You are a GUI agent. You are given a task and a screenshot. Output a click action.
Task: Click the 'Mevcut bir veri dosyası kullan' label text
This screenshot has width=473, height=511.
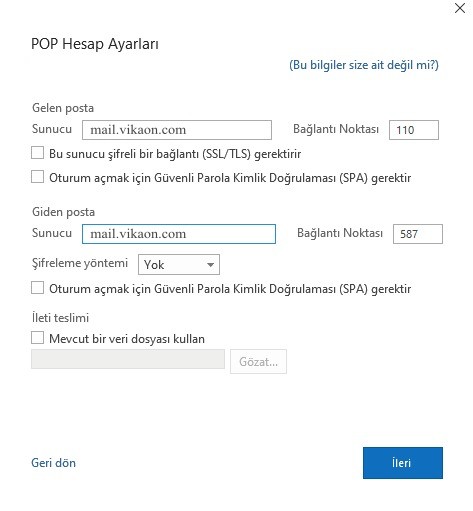click(x=127, y=339)
